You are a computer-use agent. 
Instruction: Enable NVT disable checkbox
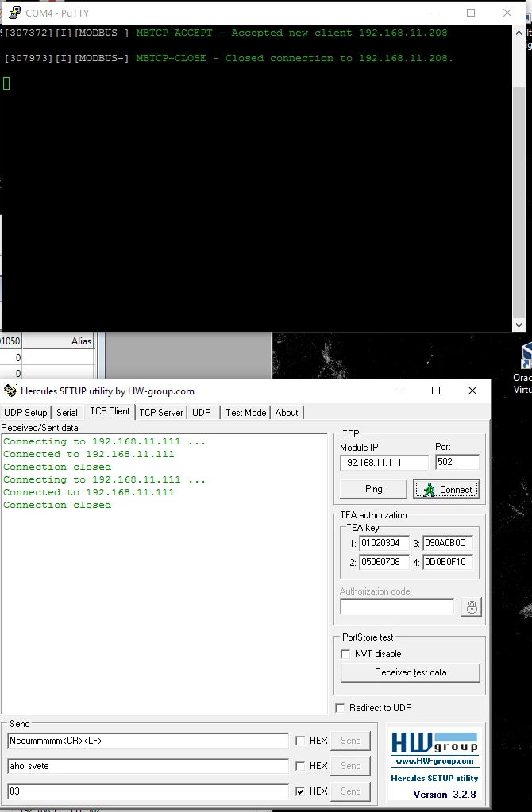tap(345, 654)
